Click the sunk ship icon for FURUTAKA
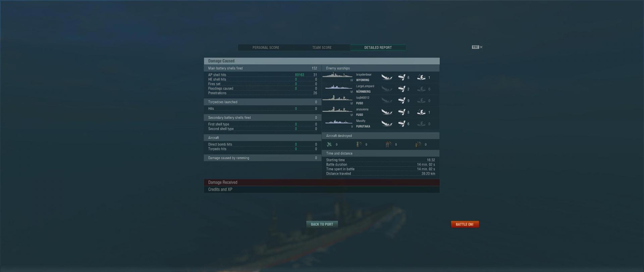 coord(387,124)
